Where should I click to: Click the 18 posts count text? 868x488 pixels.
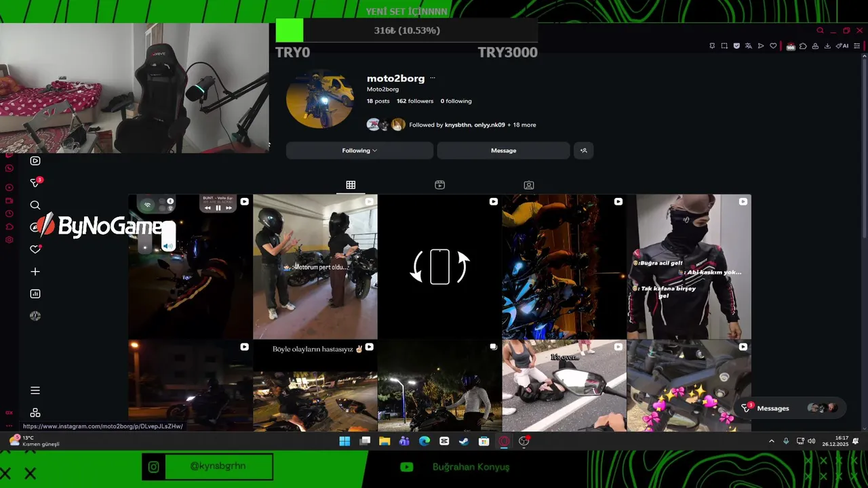(378, 101)
